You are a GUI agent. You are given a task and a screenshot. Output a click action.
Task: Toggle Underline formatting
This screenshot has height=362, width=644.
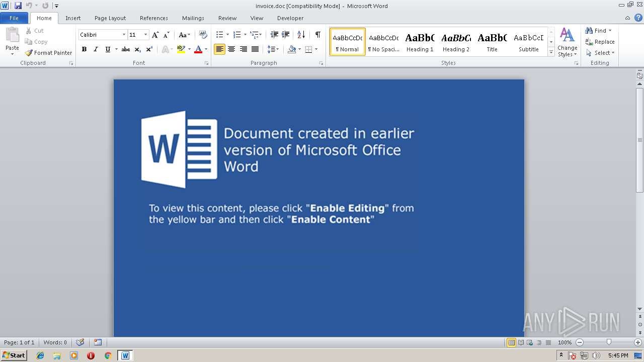pos(108,49)
